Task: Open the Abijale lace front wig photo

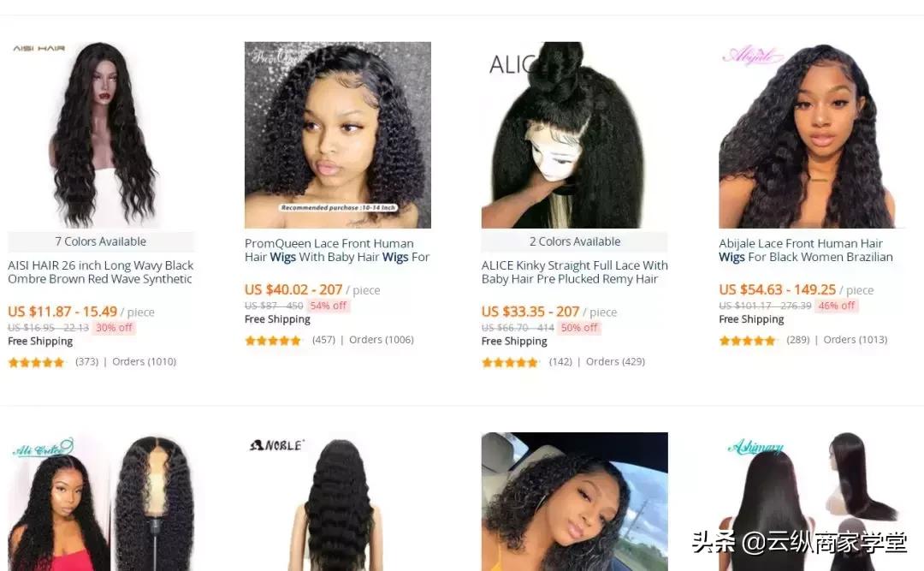Action: point(811,134)
